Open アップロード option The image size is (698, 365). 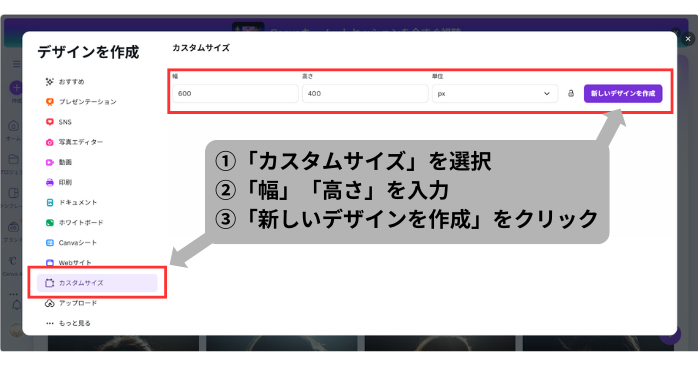tap(97, 303)
